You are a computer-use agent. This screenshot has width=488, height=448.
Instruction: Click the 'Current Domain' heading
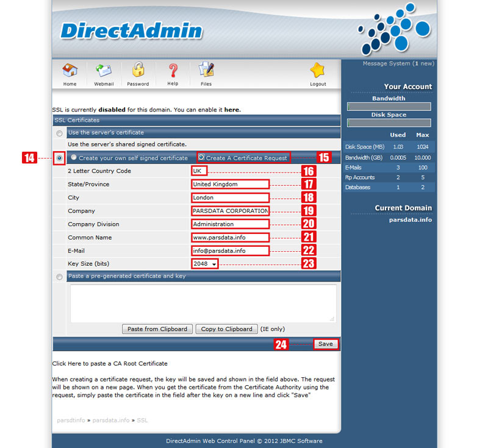tap(403, 208)
